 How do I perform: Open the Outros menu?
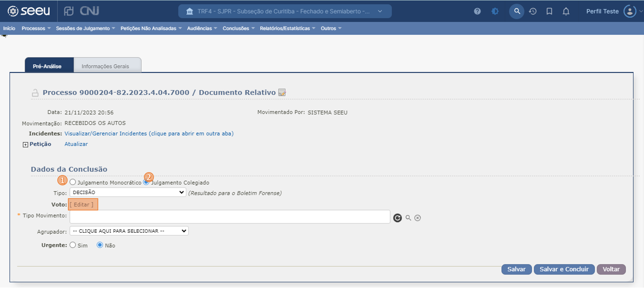pos(331,28)
